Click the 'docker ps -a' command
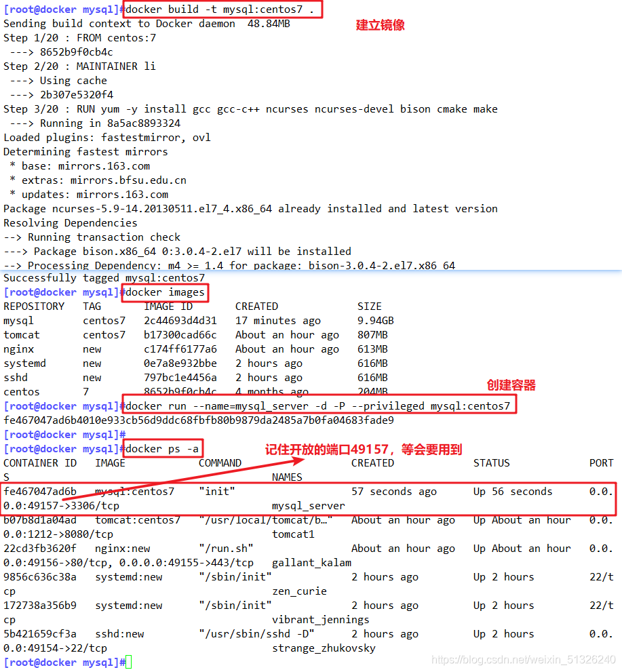Viewport: 622px width, 672px height. [162, 449]
